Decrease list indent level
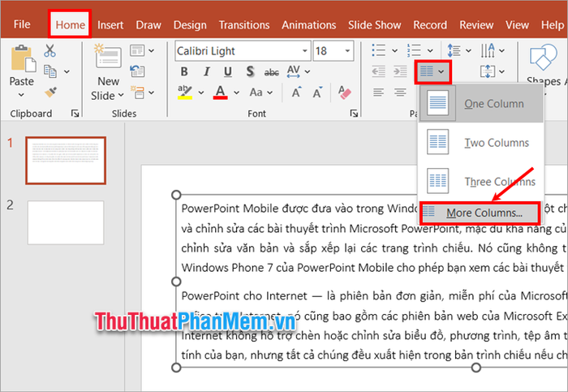568x392 pixels. coord(379,71)
